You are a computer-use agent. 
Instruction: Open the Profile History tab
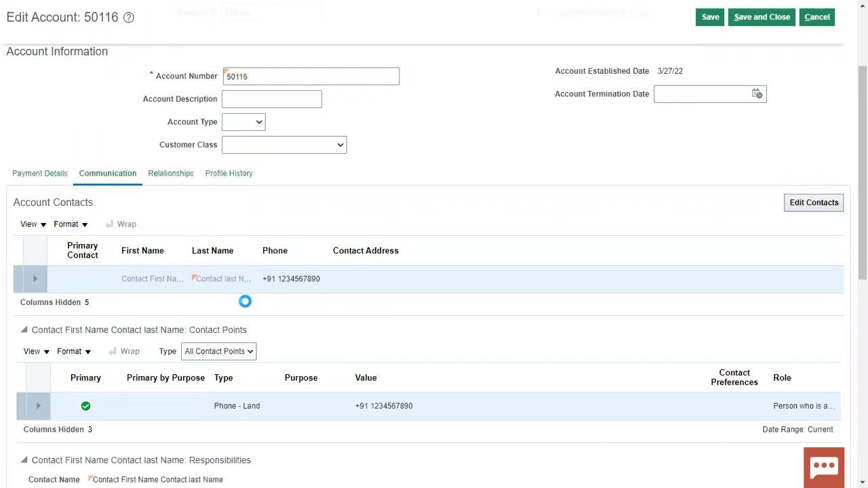point(229,174)
